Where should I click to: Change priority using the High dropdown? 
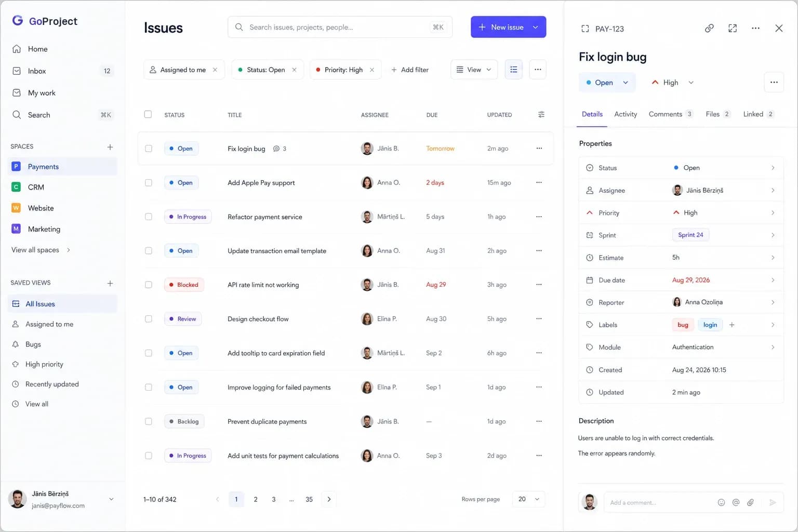point(672,83)
